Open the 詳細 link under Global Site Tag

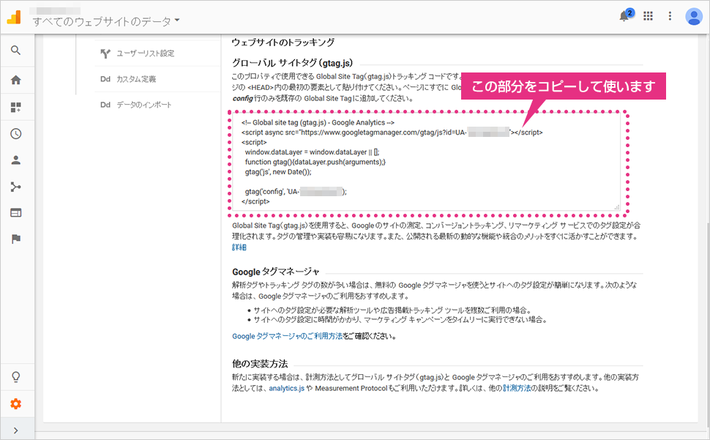coord(239,247)
